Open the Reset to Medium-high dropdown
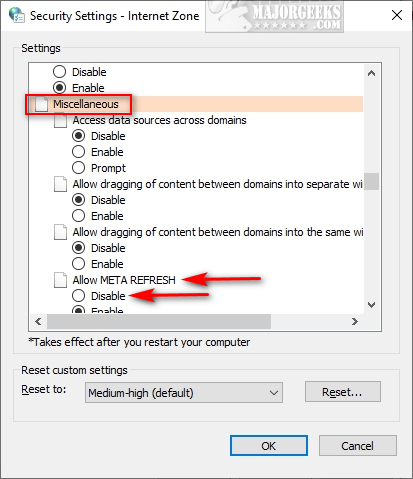 pos(184,393)
